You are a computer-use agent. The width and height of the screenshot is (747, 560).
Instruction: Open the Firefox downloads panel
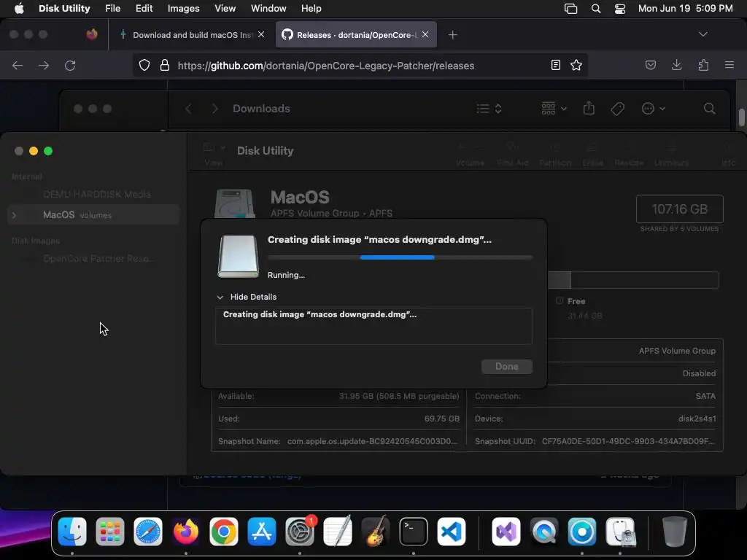676,65
